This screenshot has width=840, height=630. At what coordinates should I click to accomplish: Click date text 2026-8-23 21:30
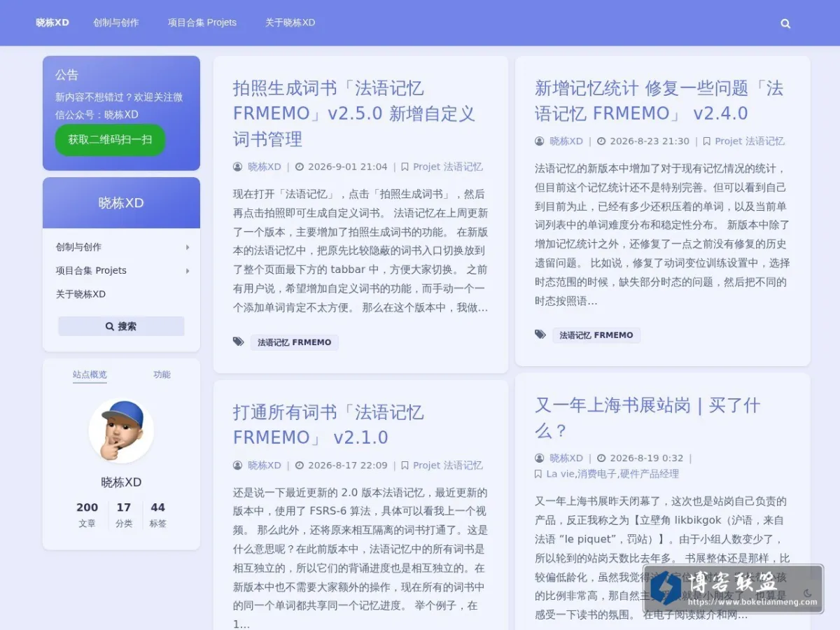[650, 141]
